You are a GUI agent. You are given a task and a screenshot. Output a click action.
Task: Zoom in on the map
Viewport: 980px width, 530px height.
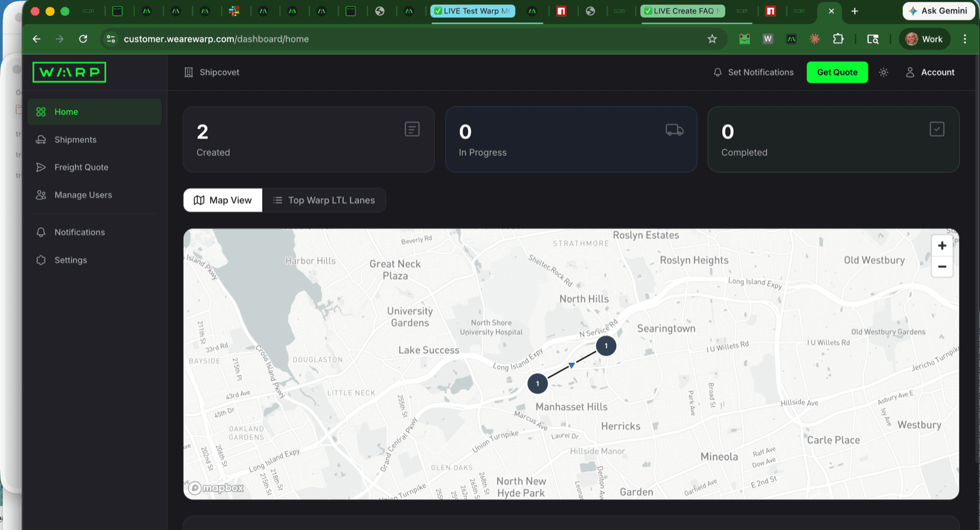click(x=942, y=246)
